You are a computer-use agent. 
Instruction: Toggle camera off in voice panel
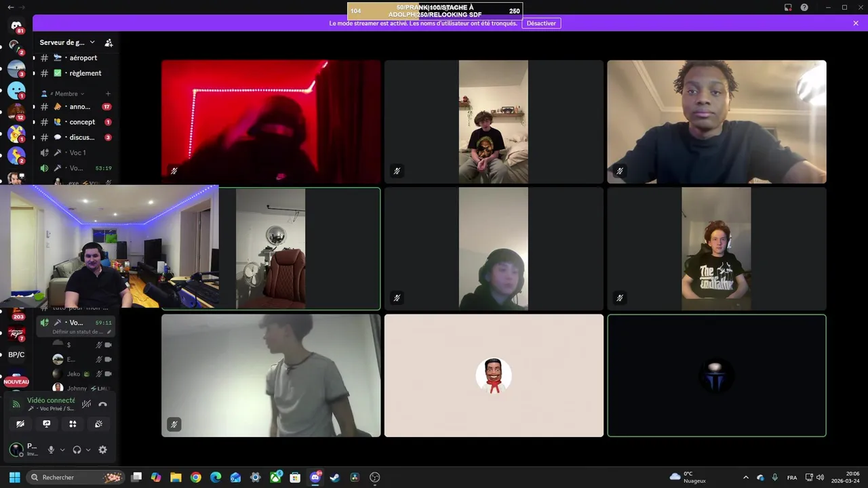20,424
